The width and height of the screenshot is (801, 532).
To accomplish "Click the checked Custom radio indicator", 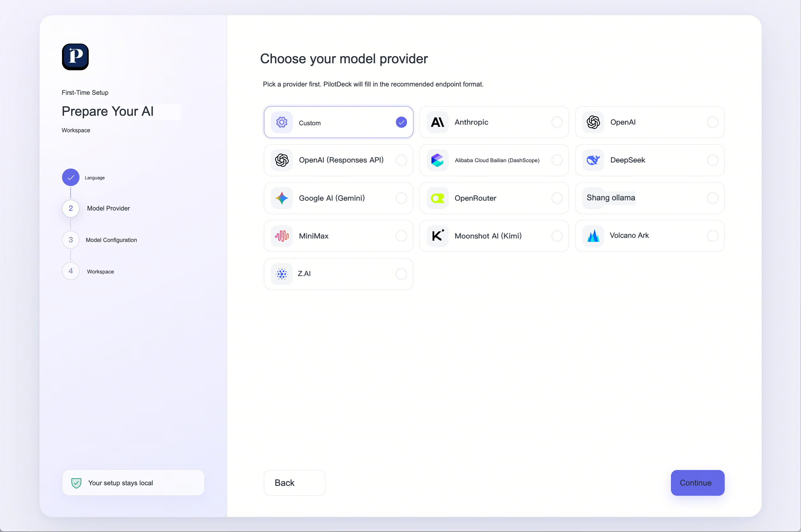I will (401, 122).
